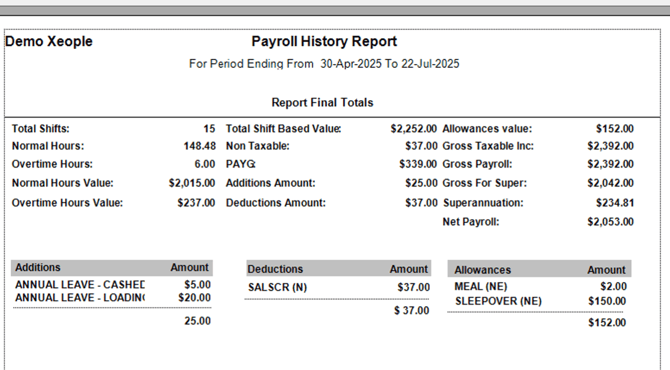The image size is (670, 370).
Task: Select the $152.00 Allowances table total
Action: [x=607, y=323]
